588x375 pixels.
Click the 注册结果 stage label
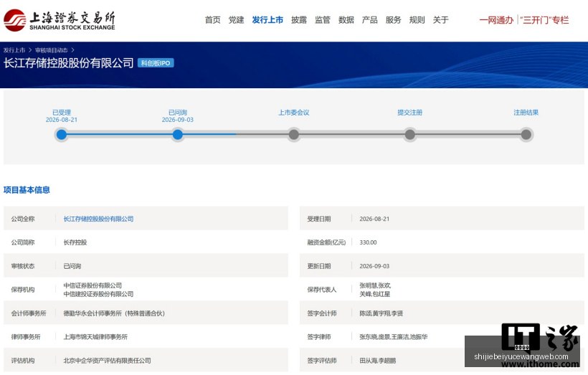tap(526, 113)
